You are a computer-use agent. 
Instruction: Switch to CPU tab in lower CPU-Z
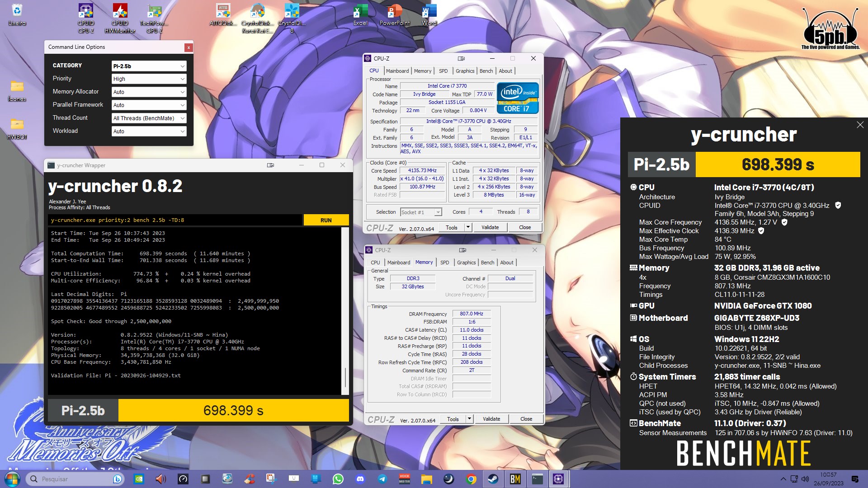click(375, 263)
